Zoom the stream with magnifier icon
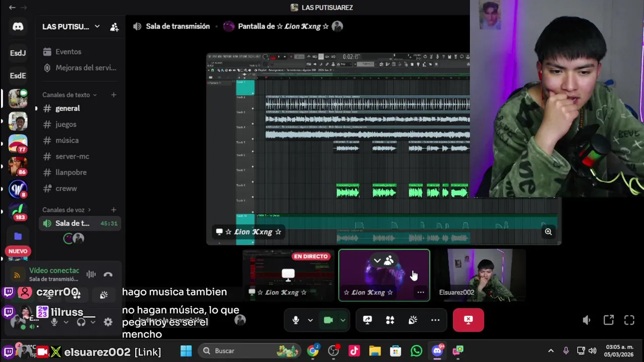This screenshot has width=644, height=362. point(548,232)
